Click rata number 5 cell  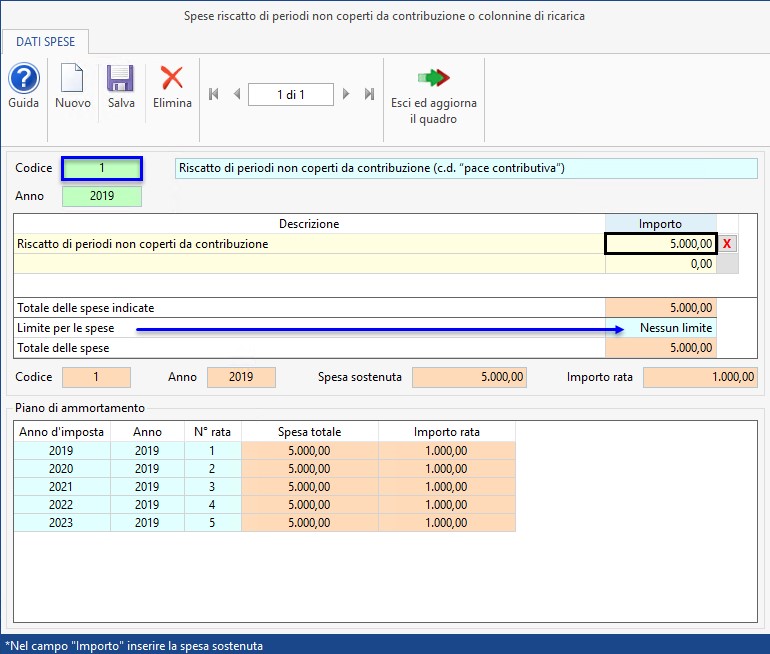[x=212, y=523]
